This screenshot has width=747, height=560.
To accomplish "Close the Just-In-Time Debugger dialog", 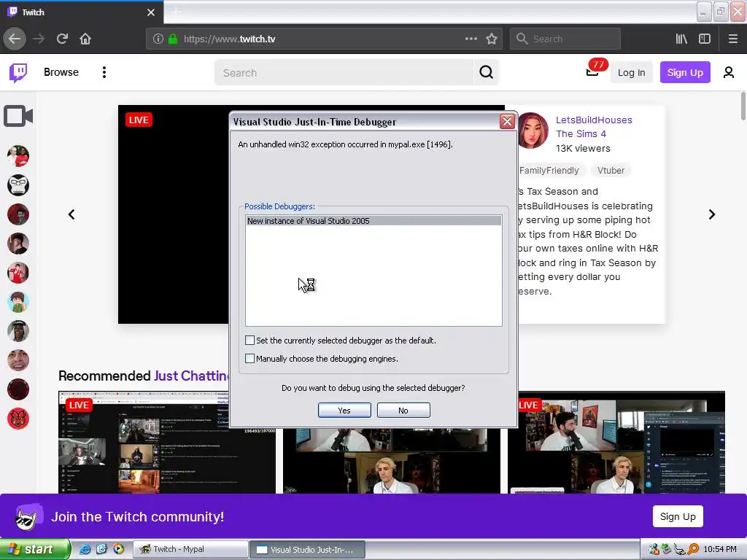I will pos(508,122).
